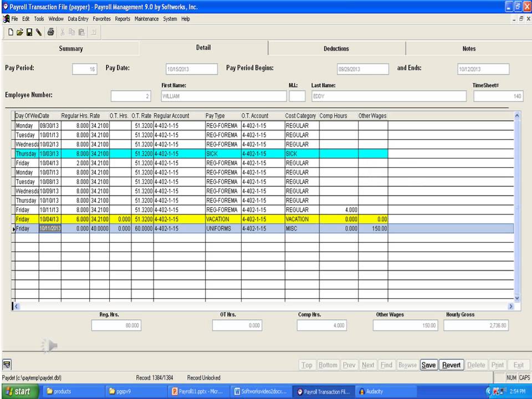
Task: Click the Save button
Action: point(428,365)
